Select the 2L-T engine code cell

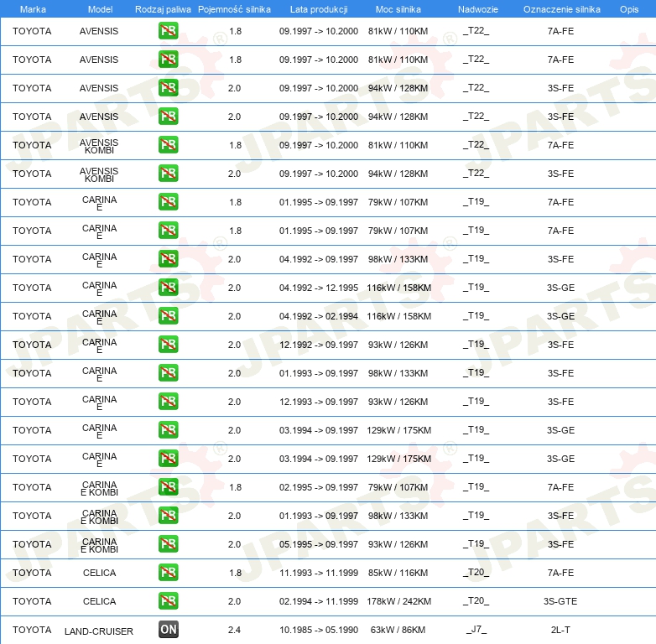tap(560, 630)
